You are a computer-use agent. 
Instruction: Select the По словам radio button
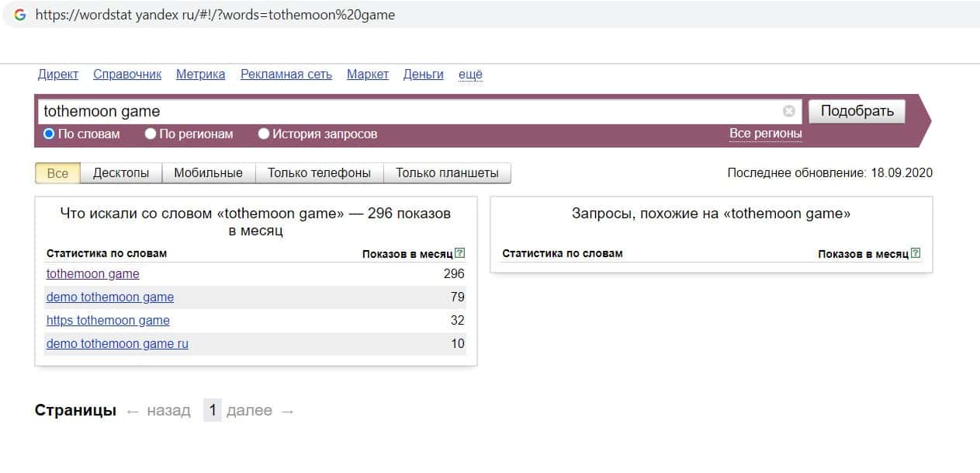coord(49,134)
